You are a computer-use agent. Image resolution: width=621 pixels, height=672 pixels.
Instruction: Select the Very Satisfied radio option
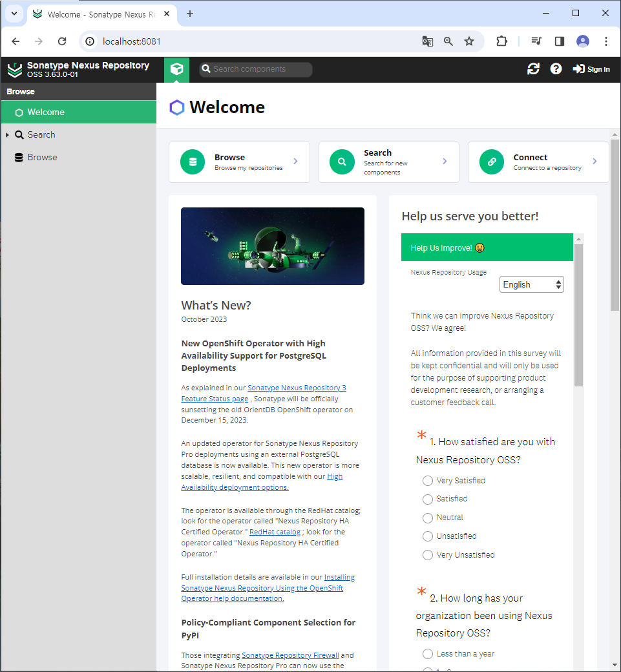(428, 481)
